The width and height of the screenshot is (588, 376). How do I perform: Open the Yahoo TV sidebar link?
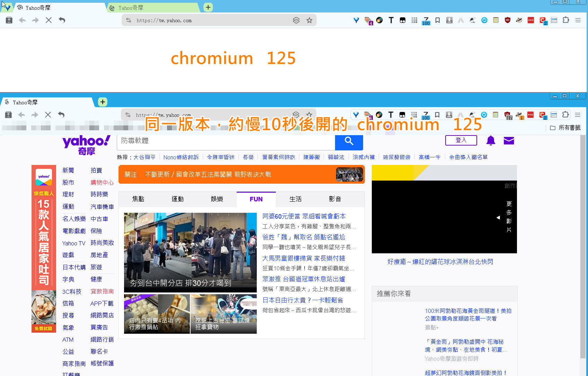(x=74, y=243)
